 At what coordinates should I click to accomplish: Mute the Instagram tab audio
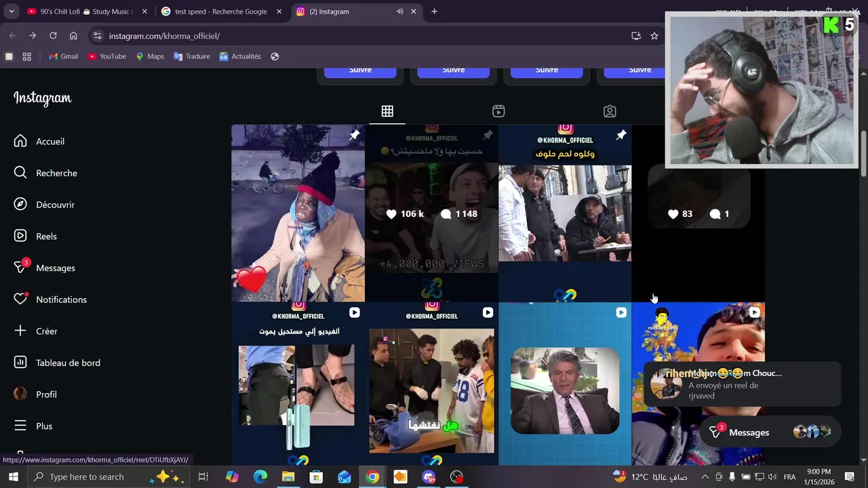399,12
